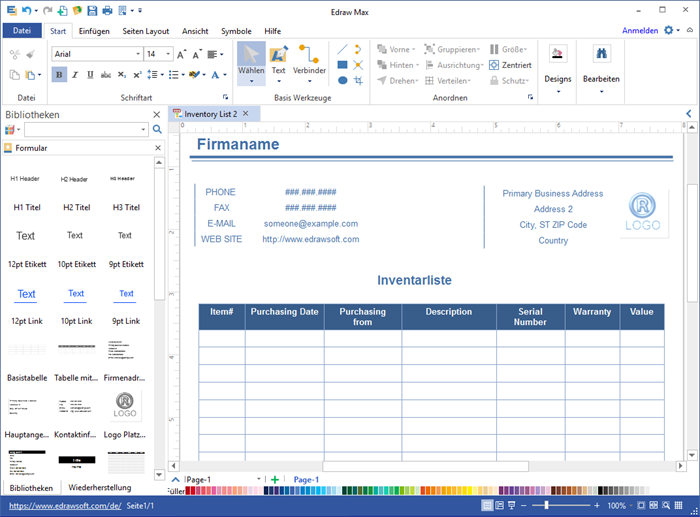Click the save icon in quick access toolbar

92,11
